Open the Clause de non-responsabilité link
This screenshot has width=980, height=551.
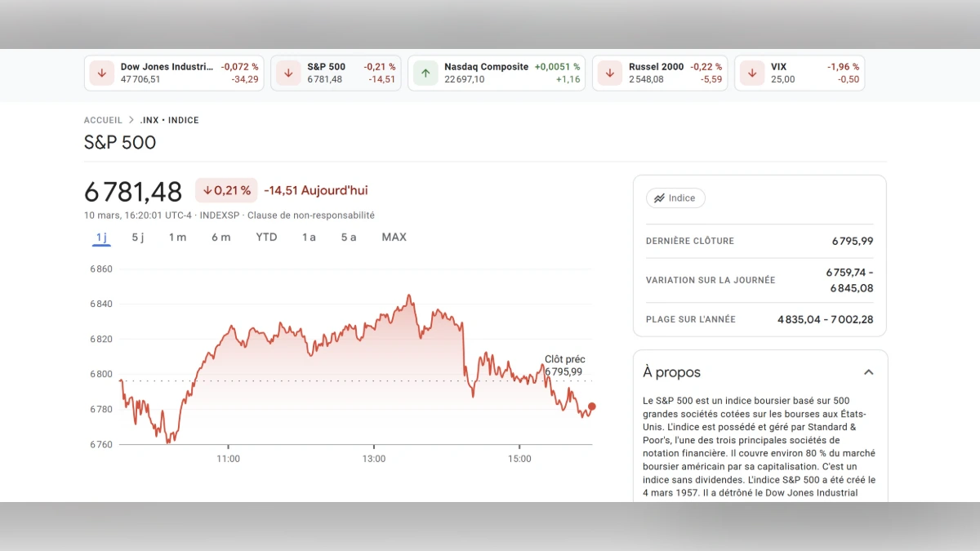pyautogui.click(x=312, y=215)
